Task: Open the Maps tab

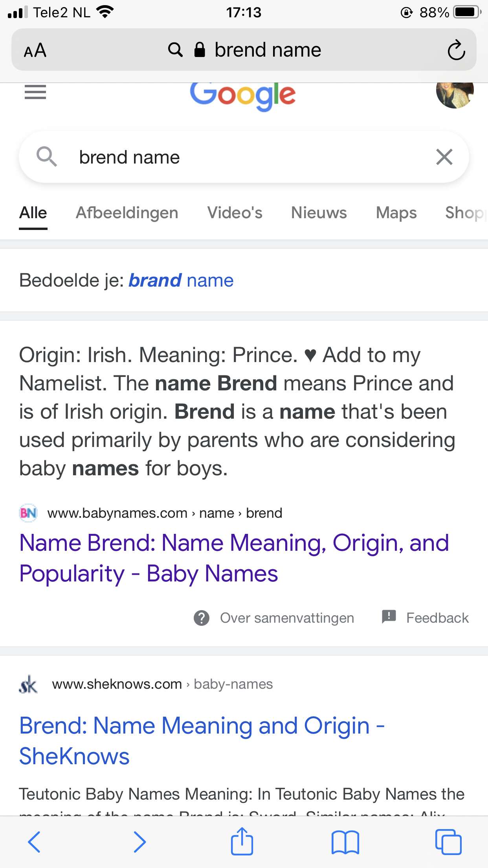Action: (396, 213)
